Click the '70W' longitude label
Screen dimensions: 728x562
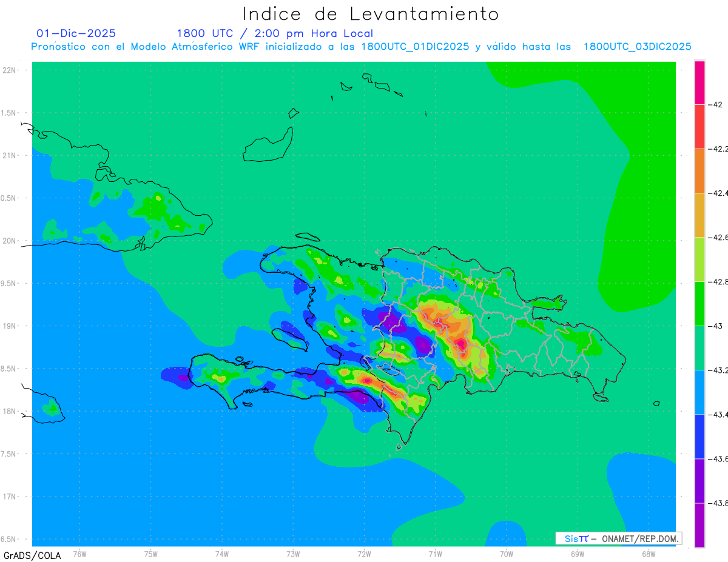click(507, 554)
